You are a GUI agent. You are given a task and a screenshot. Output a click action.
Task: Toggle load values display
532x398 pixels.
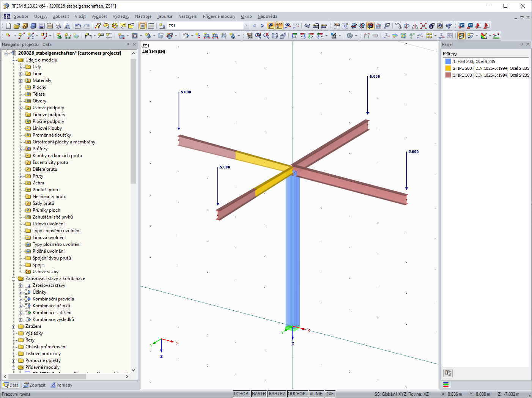click(279, 26)
